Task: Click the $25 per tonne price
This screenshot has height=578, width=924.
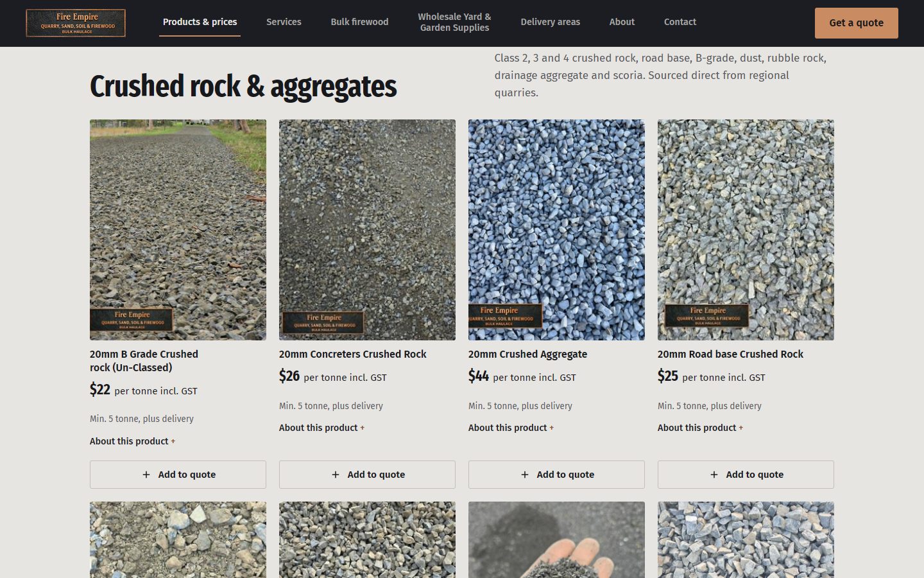Action: tap(712, 376)
